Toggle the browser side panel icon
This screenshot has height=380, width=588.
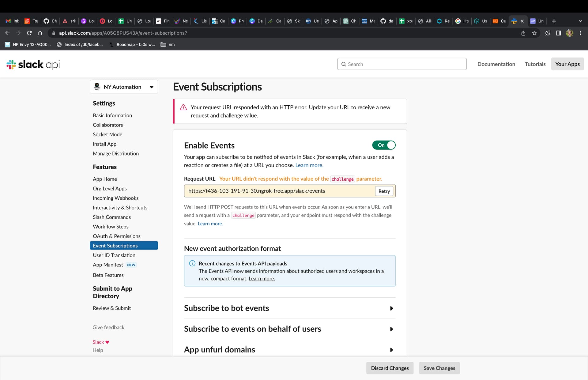point(559,33)
